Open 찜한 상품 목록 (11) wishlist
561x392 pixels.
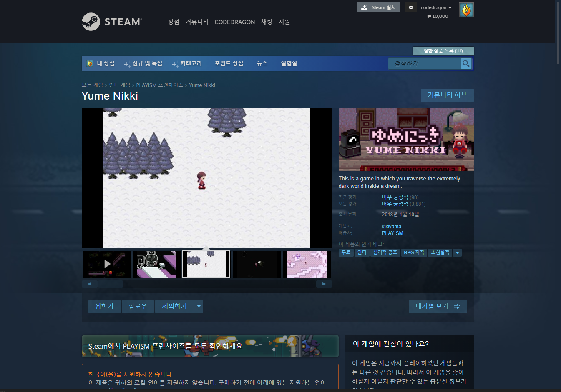point(443,51)
